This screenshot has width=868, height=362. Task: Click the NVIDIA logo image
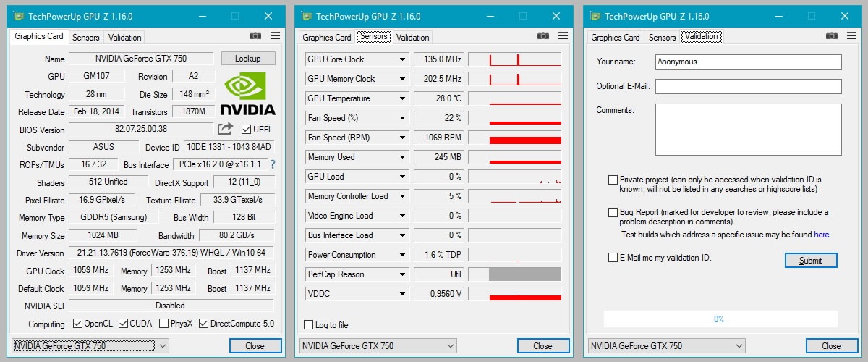(x=248, y=94)
